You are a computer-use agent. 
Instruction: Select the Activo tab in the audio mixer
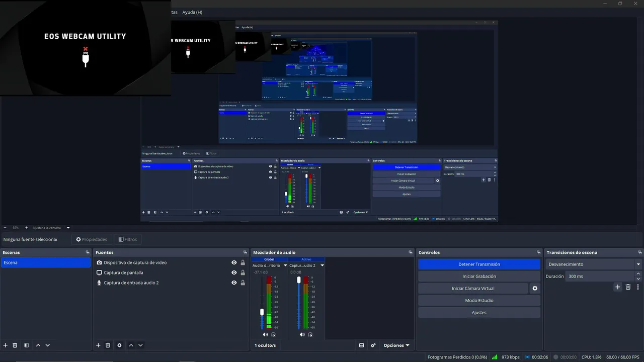(x=306, y=259)
